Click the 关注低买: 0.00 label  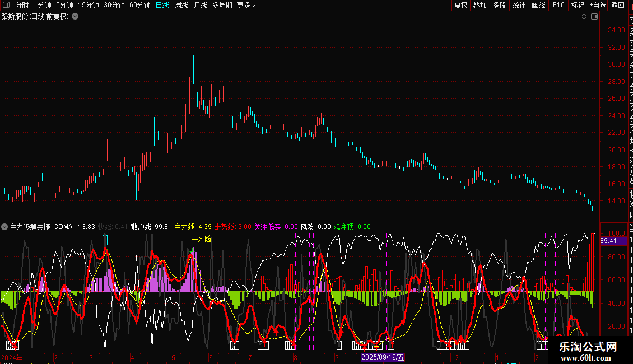click(x=276, y=227)
